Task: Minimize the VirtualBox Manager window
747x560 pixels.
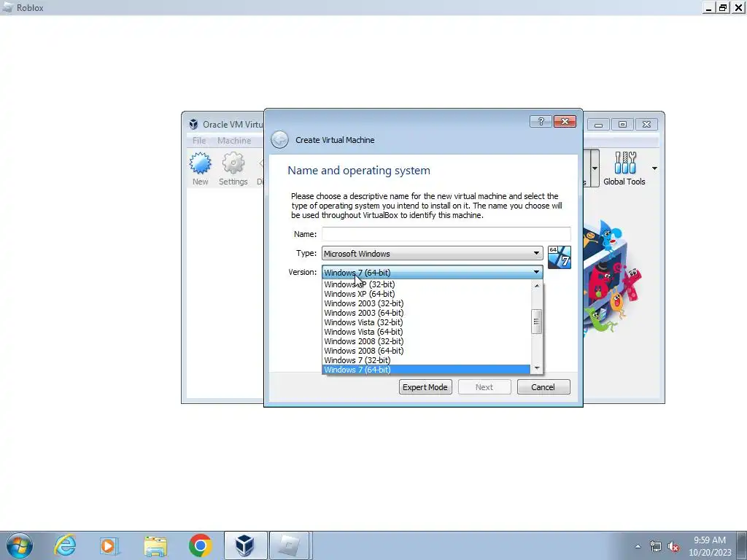Action: 598,124
